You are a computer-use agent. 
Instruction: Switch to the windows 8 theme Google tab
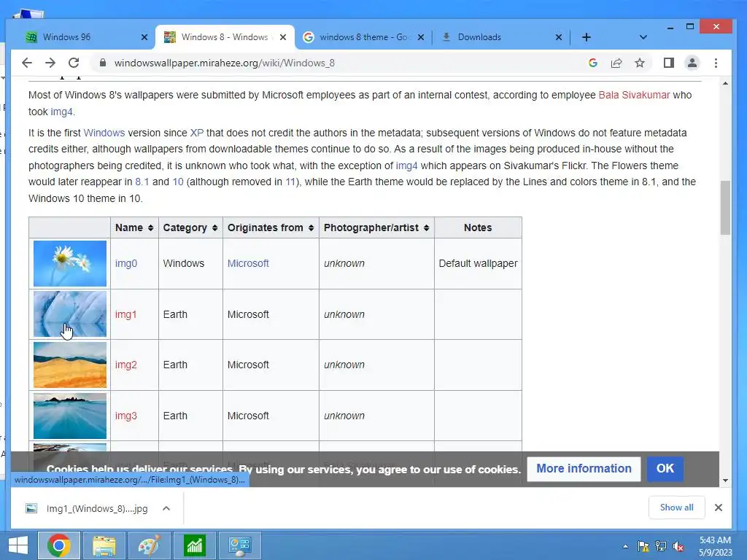pos(362,37)
